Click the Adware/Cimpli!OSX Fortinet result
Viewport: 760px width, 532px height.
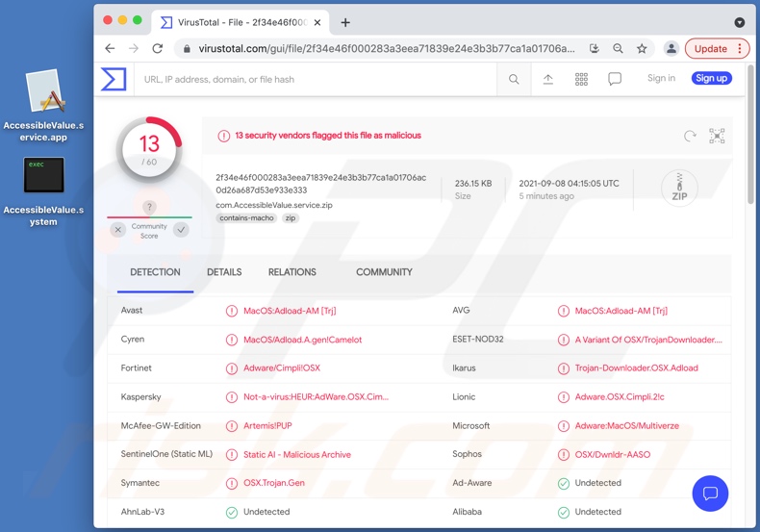tap(282, 368)
